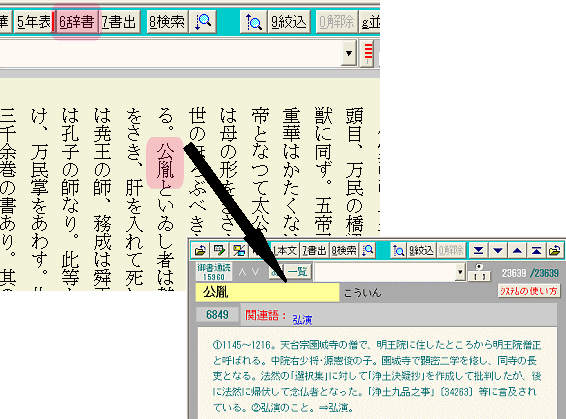The height and width of the screenshot is (419, 566).
Task: Select the highlighted word 公胤 in the text
Action: point(165,163)
